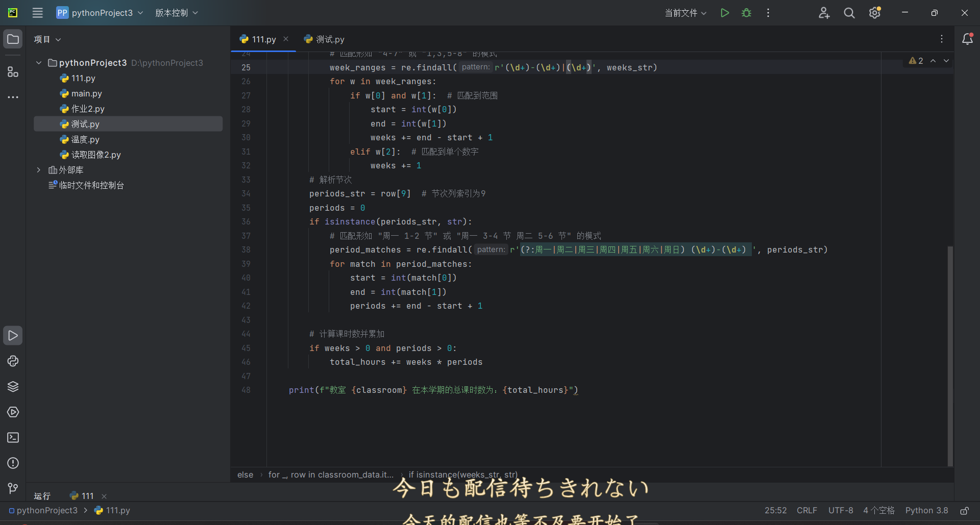The height and width of the screenshot is (525, 980).
Task: Click the editor vertical scrollbar
Action: tap(950, 356)
